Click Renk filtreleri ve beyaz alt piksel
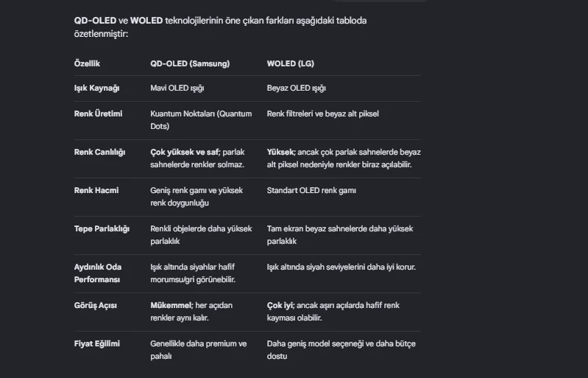Image resolution: width=588 pixels, height=378 pixels. point(323,113)
